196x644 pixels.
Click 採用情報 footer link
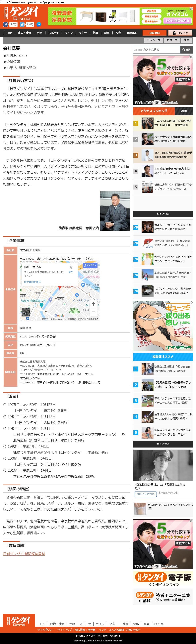click(115, 636)
